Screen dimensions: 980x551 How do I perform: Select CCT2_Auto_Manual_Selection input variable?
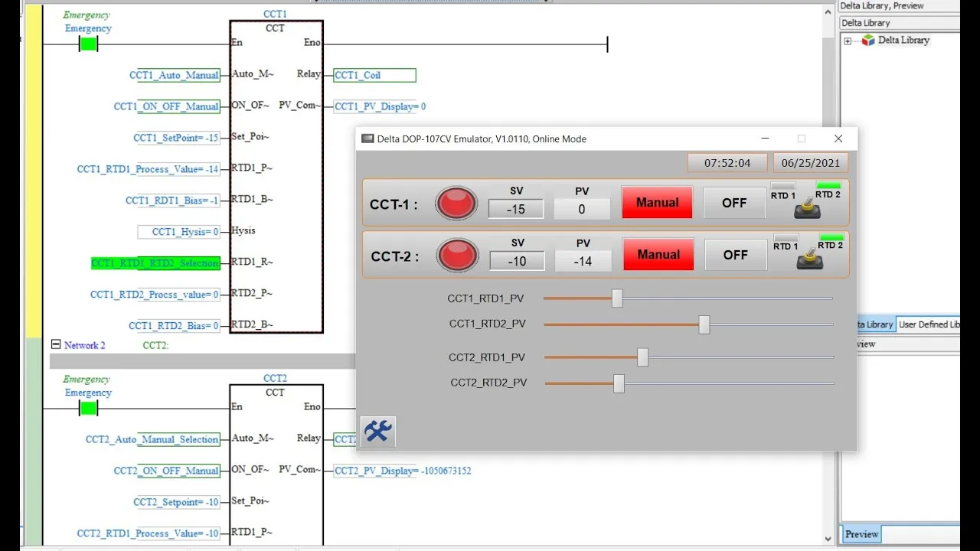tap(152, 439)
